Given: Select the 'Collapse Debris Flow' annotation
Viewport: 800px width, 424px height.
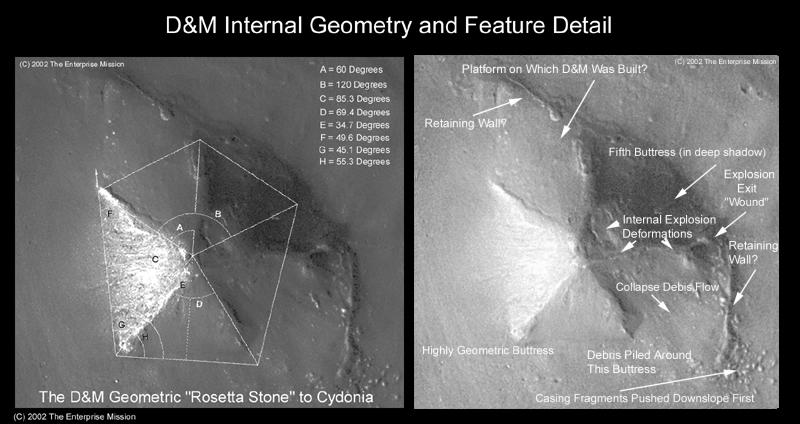Looking at the screenshot, I should click(x=665, y=286).
